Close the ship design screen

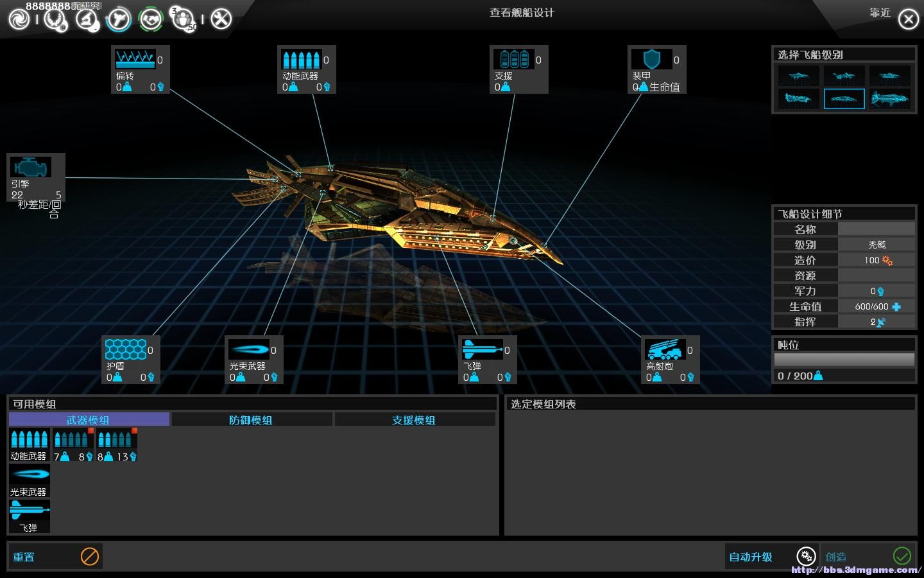pyautogui.click(x=908, y=20)
